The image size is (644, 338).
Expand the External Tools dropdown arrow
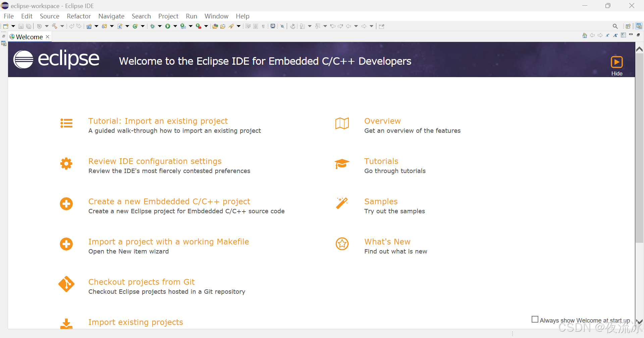(x=206, y=26)
